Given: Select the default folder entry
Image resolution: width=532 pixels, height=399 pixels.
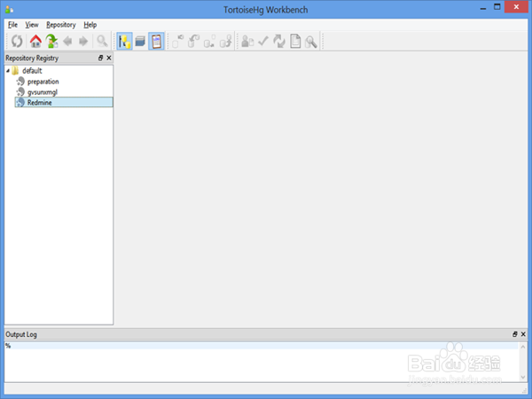Looking at the screenshot, I should (32, 71).
